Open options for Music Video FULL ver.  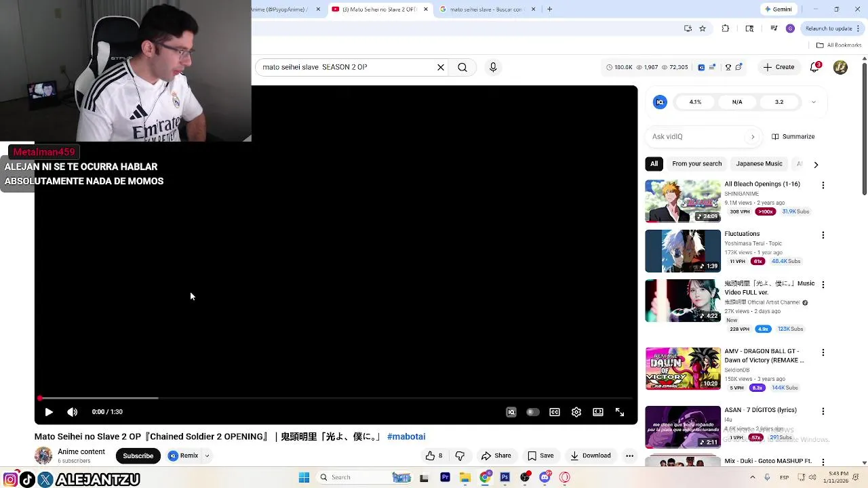point(823,285)
